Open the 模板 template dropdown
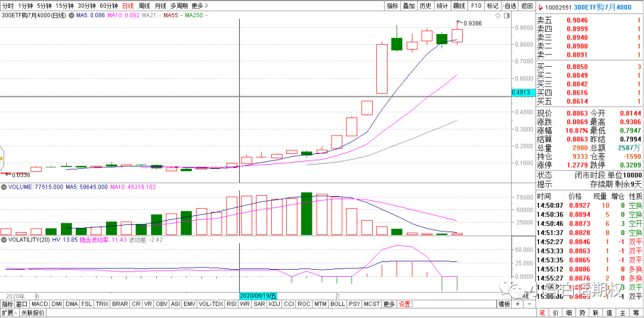The height and width of the screenshot is (318, 644). tap(504, 304)
